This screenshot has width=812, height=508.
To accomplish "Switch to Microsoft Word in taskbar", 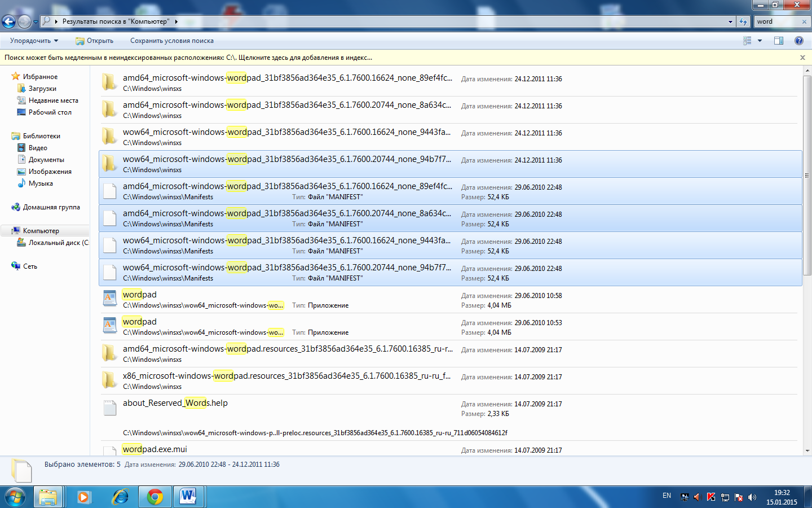I will tap(188, 497).
